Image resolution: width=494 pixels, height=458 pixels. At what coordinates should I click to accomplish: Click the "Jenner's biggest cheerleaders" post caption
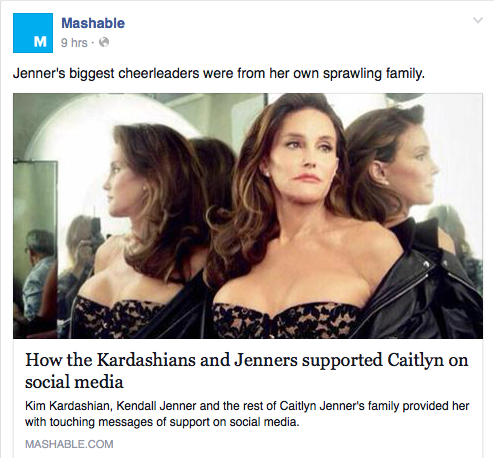(219, 74)
